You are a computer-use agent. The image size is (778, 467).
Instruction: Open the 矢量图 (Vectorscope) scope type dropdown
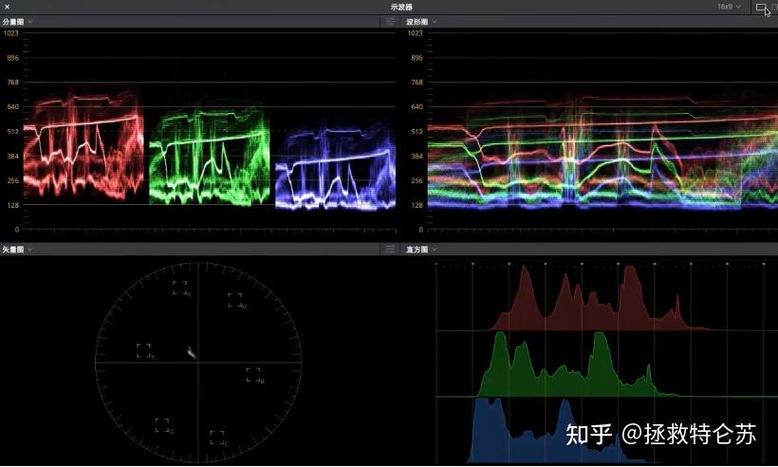17,249
